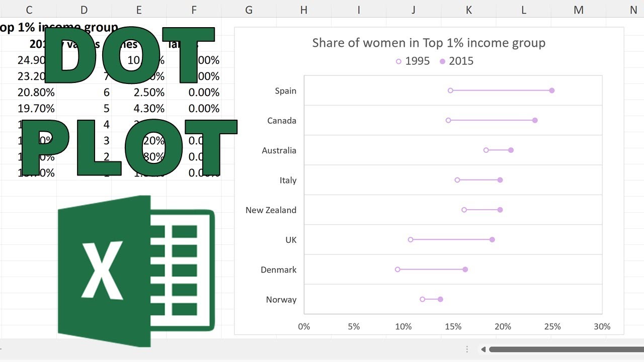
Task: Select the chart title text
Action: coord(429,43)
